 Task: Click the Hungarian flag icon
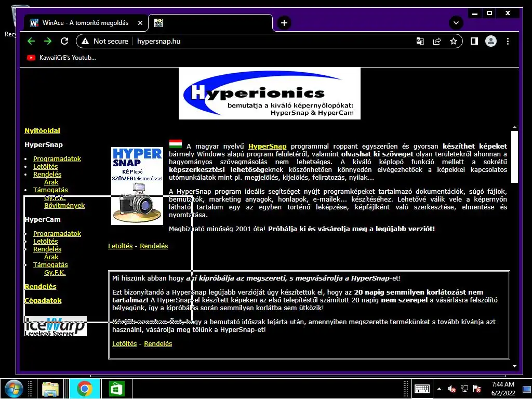coord(176,144)
